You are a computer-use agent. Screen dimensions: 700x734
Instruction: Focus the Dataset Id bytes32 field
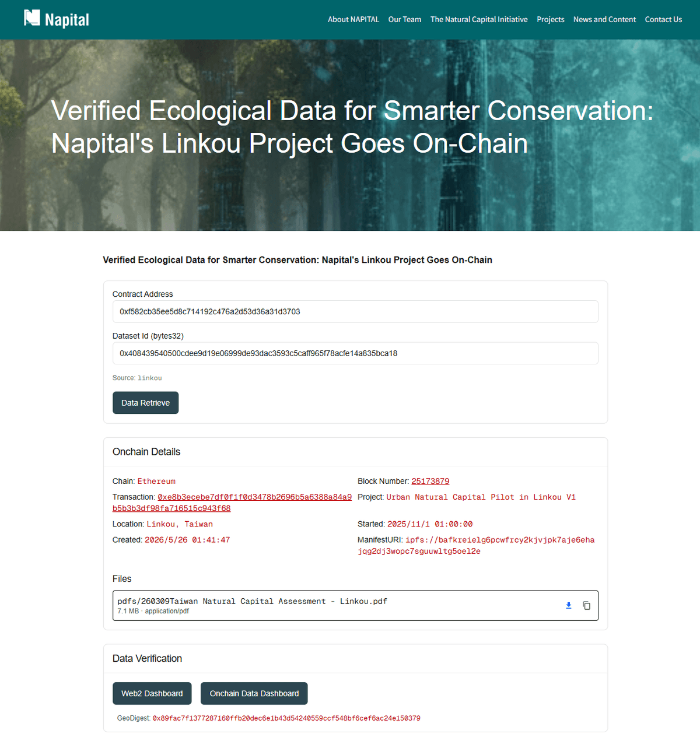click(355, 353)
